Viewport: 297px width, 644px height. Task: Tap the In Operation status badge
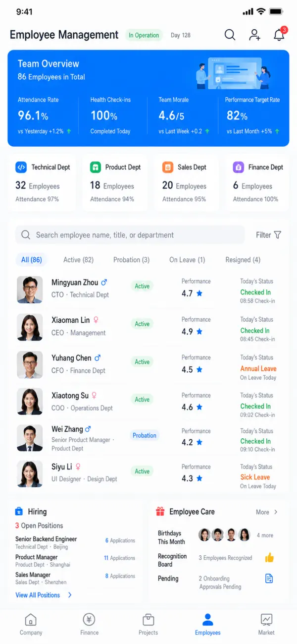[144, 35]
